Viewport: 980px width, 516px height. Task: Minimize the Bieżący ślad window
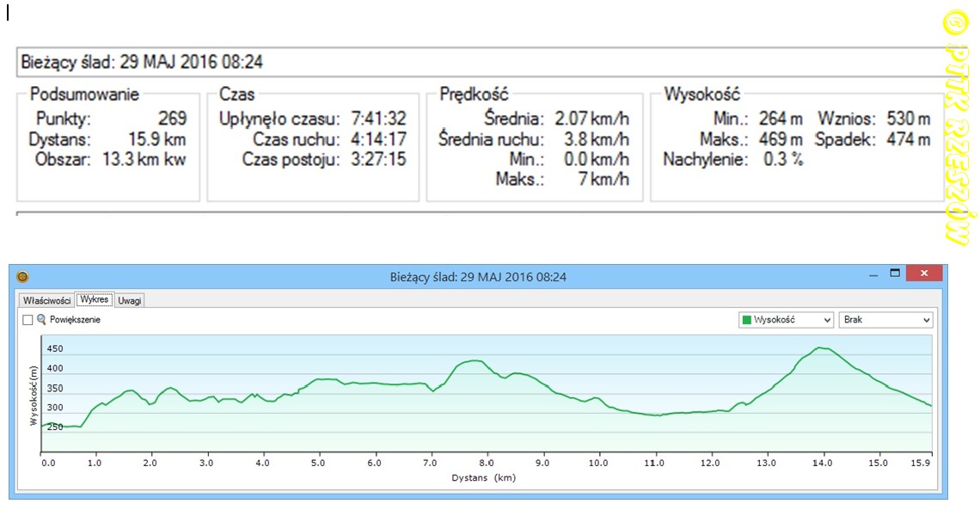coord(873,275)
